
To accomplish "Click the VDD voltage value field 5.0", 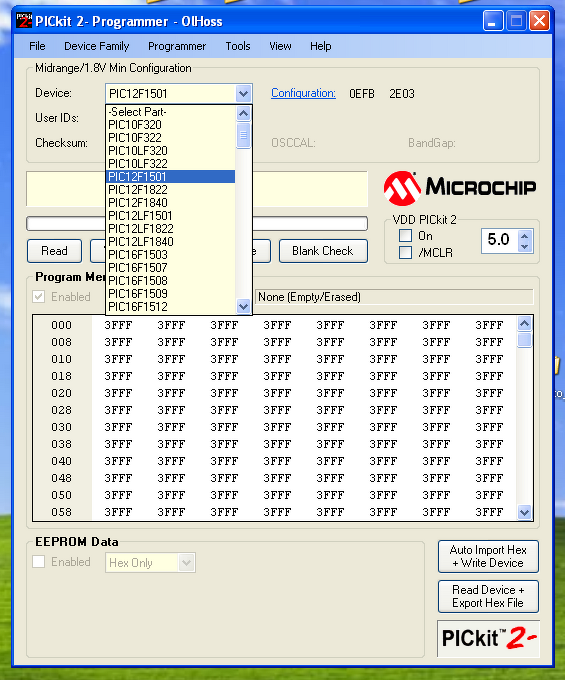I will click(x=500, y=240).
